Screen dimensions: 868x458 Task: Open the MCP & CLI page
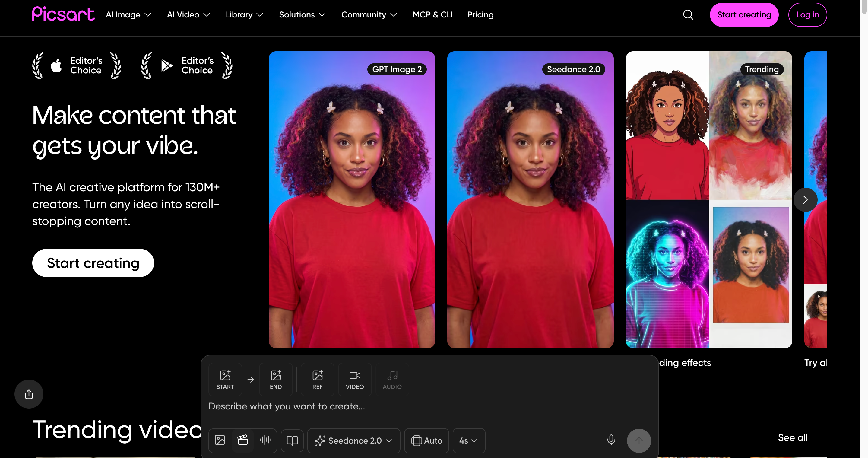pyautogui.click(x=433, y=15)
